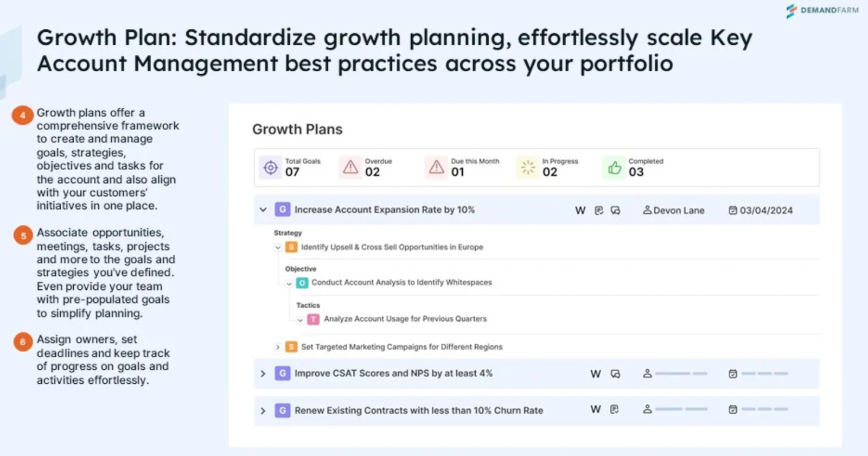Screen dimensions: 868x456
Task: Click the owner icon next to Devon Lane
Action: 647,210
